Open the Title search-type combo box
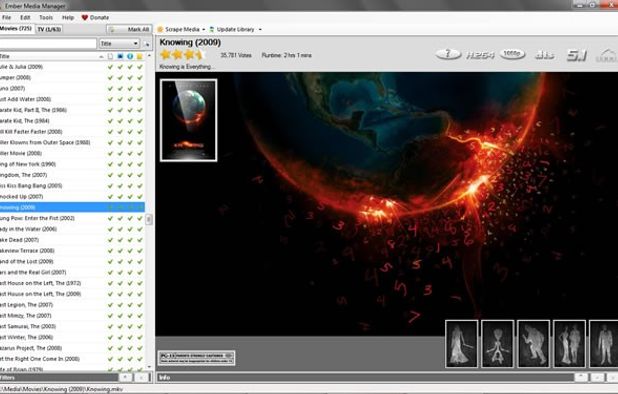The height and width of the screenshot is (394, 618). [x=119, y=43]
